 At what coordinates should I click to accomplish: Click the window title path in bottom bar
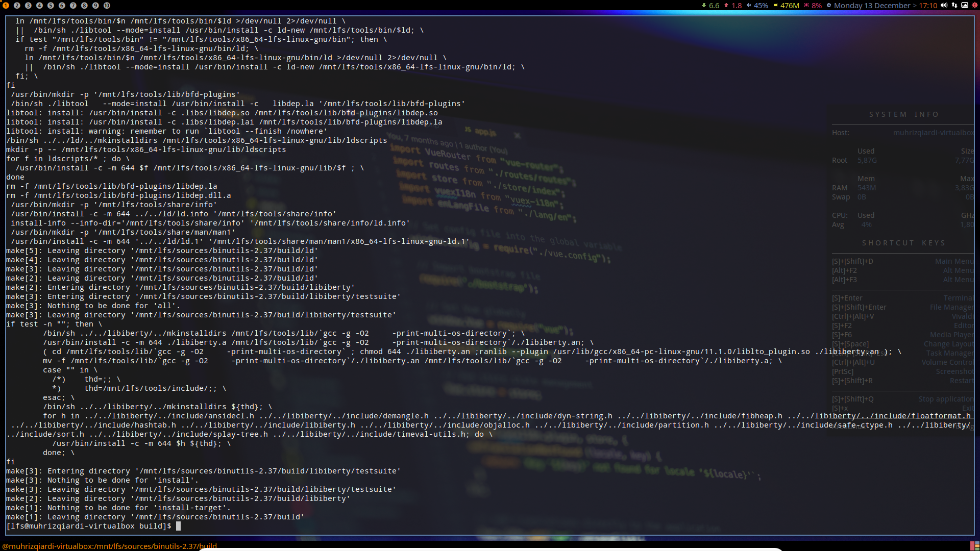(109, 546)
